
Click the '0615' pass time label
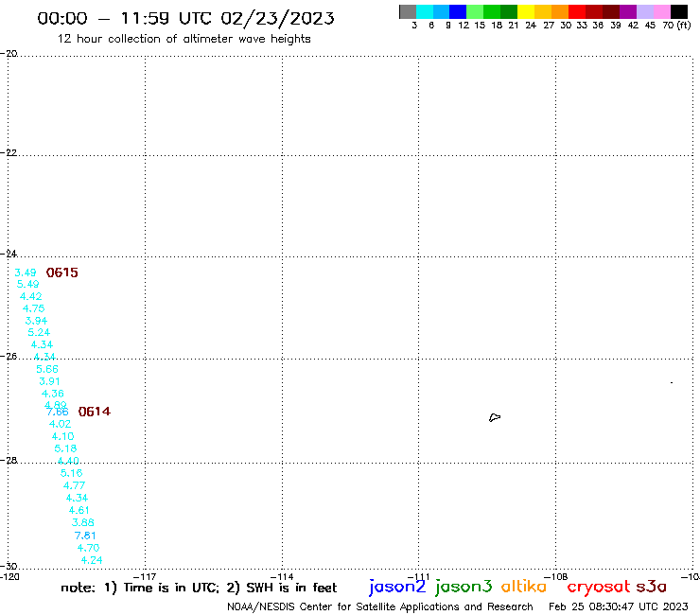pyautogui.click(x=62, y=272)
